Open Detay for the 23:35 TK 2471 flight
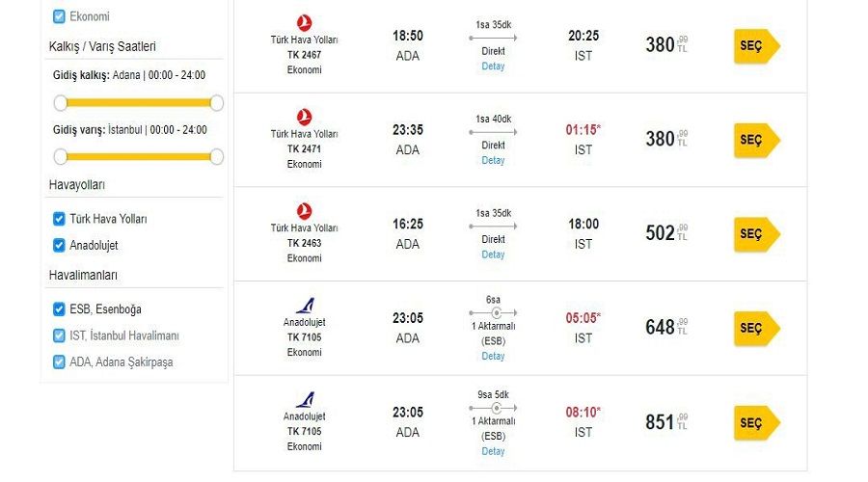This screenshot has width=868, height=482. click(x=493, y=160)
